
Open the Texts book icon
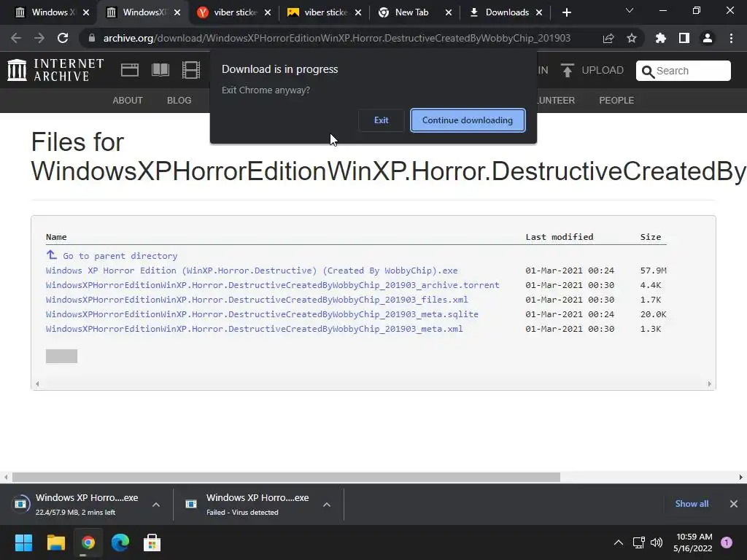(160, 70)
